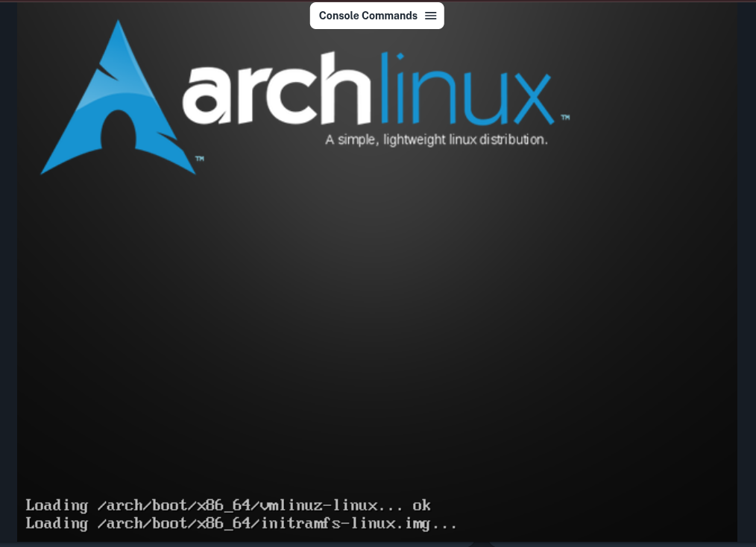
Task: Click the small triangle notch at bottom edge
Action: [x=481, y=543]
